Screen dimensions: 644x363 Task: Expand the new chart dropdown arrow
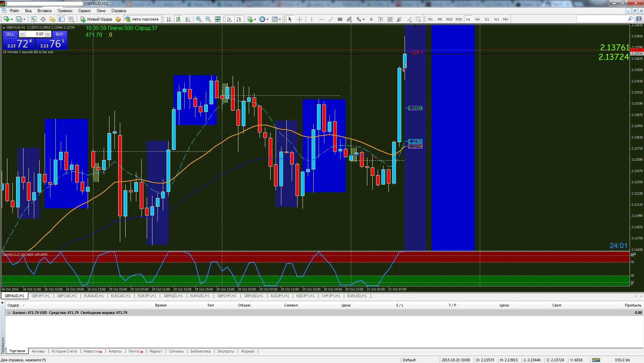click(x=12, y=19)
